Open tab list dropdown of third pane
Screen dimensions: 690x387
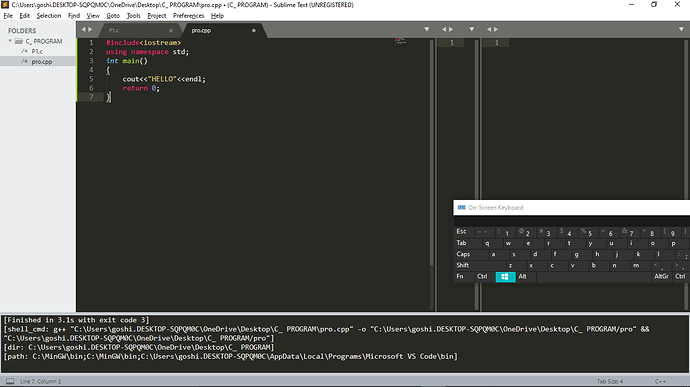(x=681, y=29)
